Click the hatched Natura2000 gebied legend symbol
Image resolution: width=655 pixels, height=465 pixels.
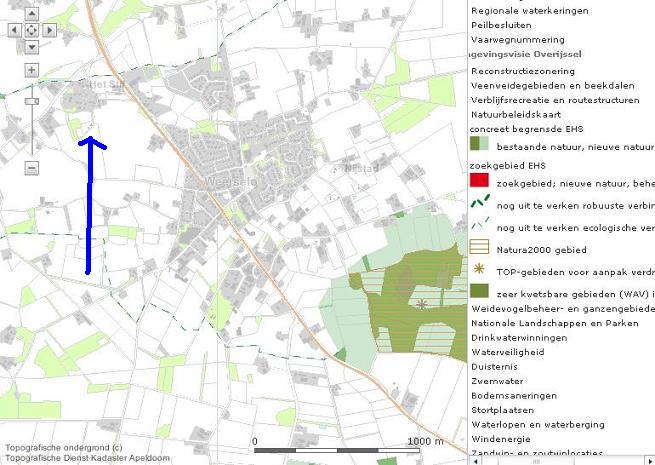(479, 248)
